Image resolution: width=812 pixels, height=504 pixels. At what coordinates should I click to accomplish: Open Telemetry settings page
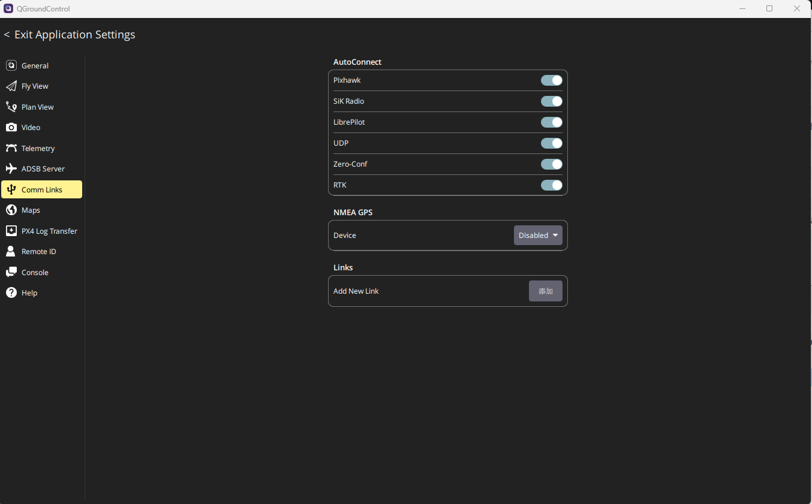(x=41, y=148)
